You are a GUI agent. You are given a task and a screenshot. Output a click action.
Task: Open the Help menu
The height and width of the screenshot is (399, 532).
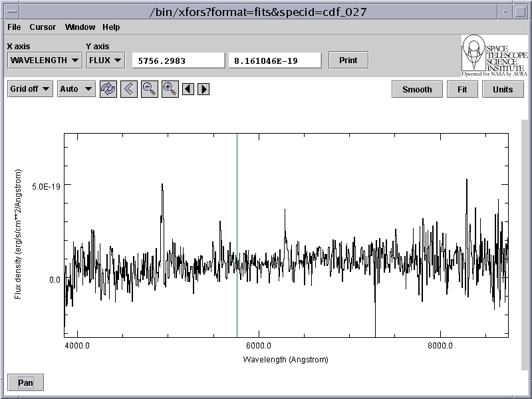click(111, 27)
